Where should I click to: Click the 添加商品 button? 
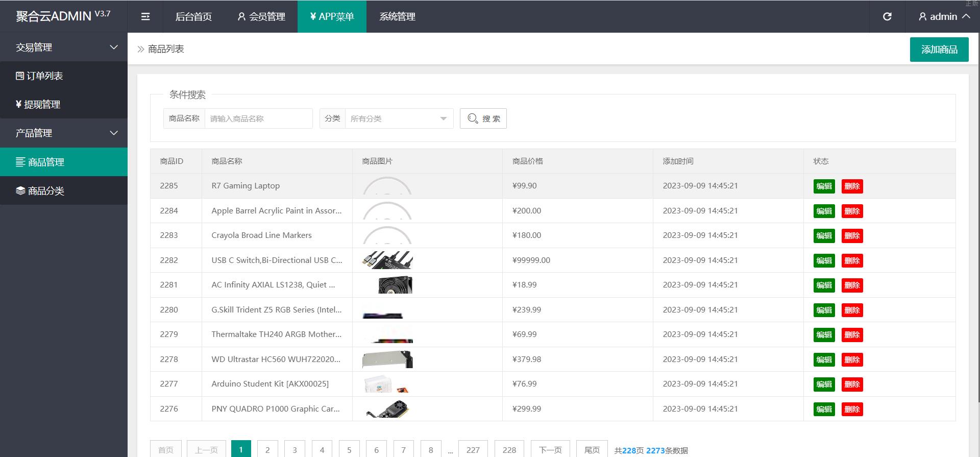939,50
